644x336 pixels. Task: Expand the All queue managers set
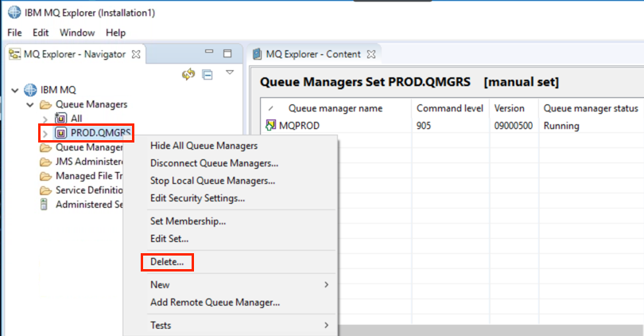[45, 119]
